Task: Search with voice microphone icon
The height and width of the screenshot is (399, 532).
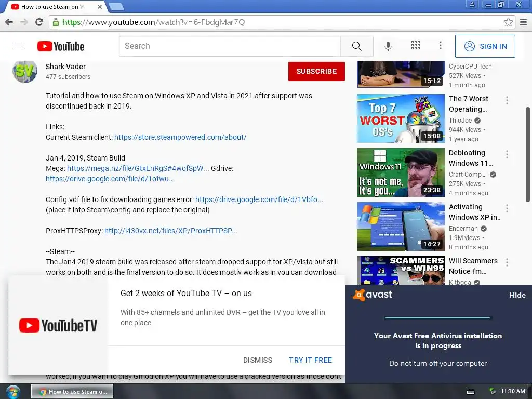Action: (388, 46)
